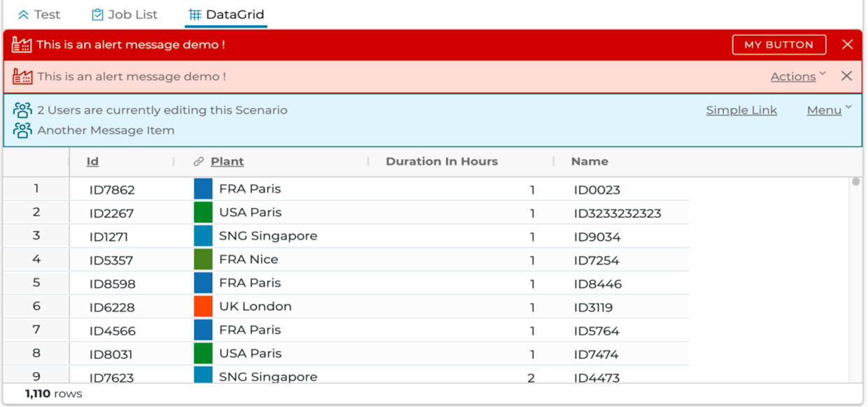
Task: Close the pink alert message
Action: 846,76
